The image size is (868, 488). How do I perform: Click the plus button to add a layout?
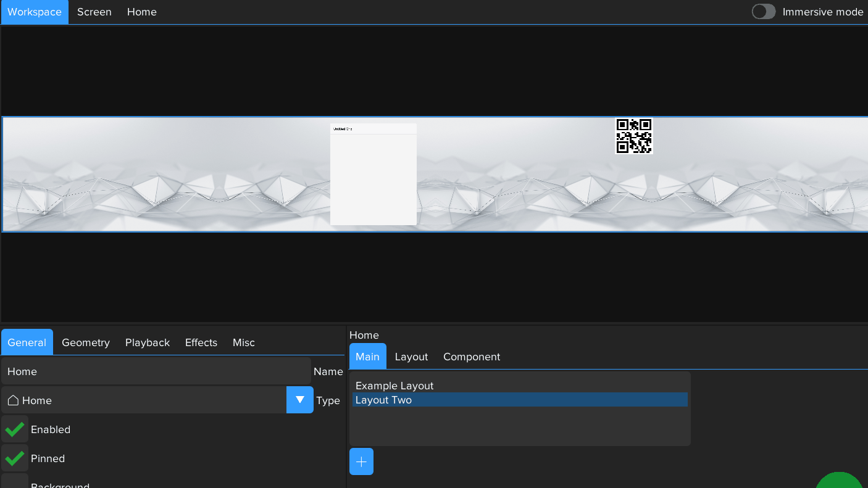pyautogui.click(x=361, y=461)
